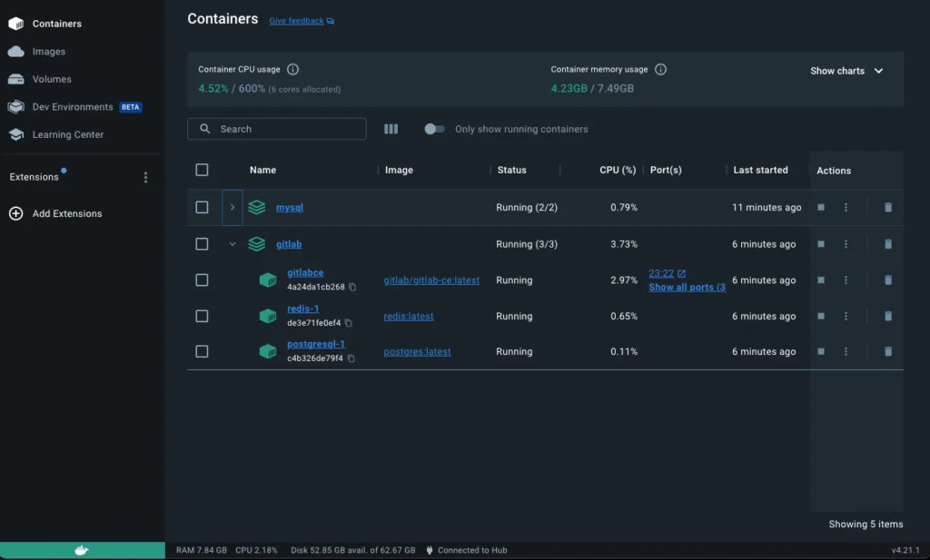This screenshot has height=560, width=930.
Task: Select all containers with header checkbox
Action: [x=202, y=170]
